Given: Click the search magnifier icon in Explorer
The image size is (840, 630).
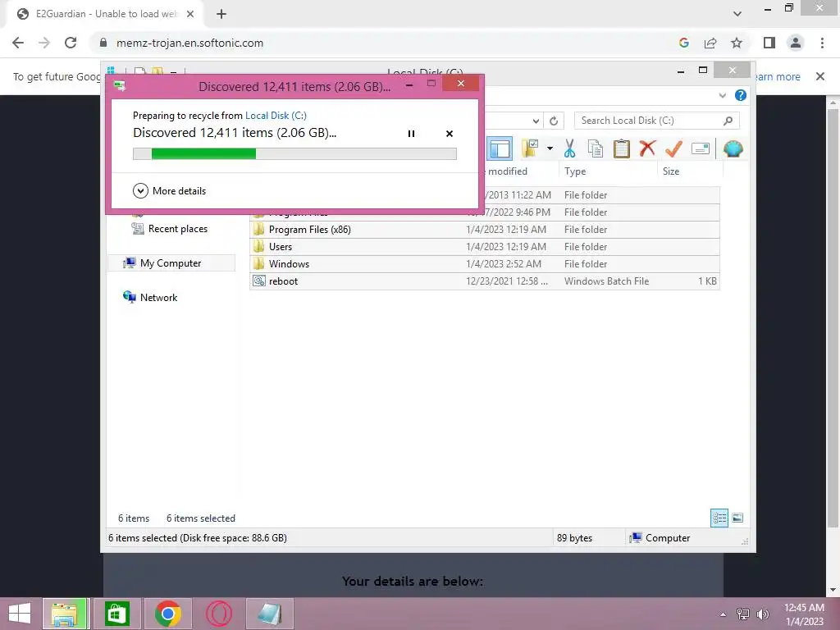Looking at the screenshot, I should pos(728,121).
